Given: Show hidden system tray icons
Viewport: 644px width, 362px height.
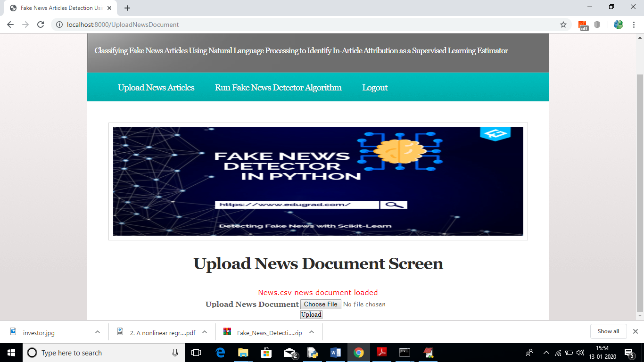Looking at the screenshot, I should 546,353.
